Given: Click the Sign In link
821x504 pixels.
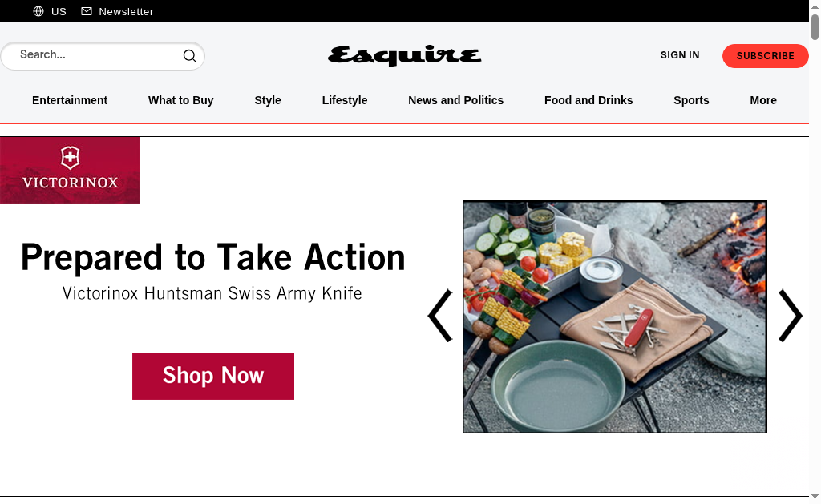Looking at the screenshot, I should click(x=680, y=55).
